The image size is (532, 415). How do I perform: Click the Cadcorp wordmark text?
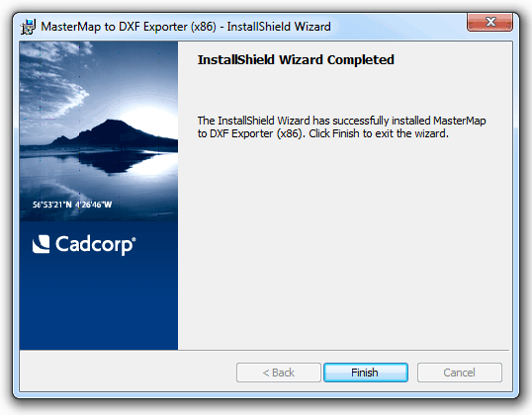point(95,245)
